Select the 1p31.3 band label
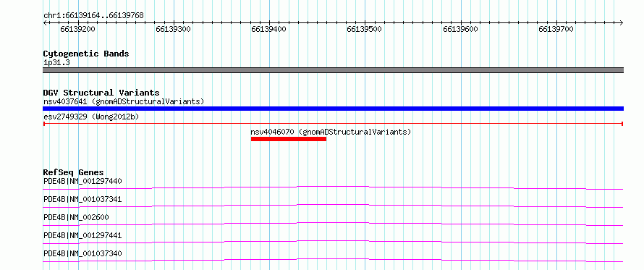The image size is (644, 270). (56, 63)
